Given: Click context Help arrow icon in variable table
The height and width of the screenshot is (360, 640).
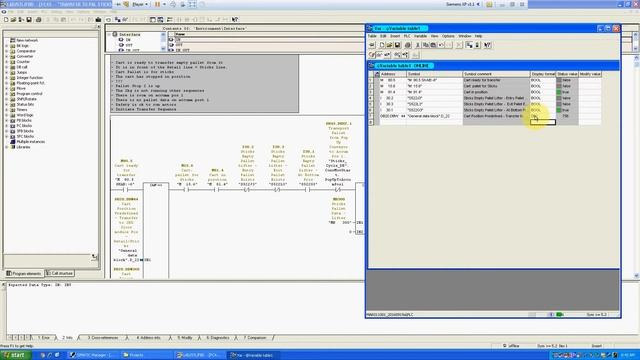Looking at the screenshot, I should coord(487,45).
